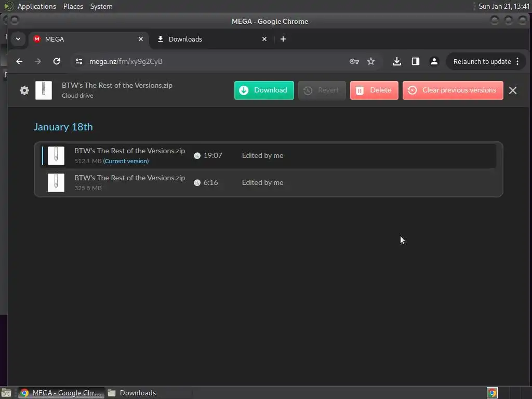Open the Applications menu
This screenshot has width=532, height=399.
pos(37,6)
